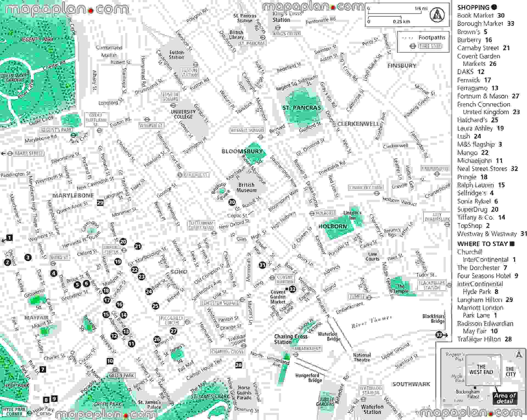Select hotel square marker 9 near Hyde Park Corner
This screenshot has width=527, height=420.
click(x=54, y=399)
